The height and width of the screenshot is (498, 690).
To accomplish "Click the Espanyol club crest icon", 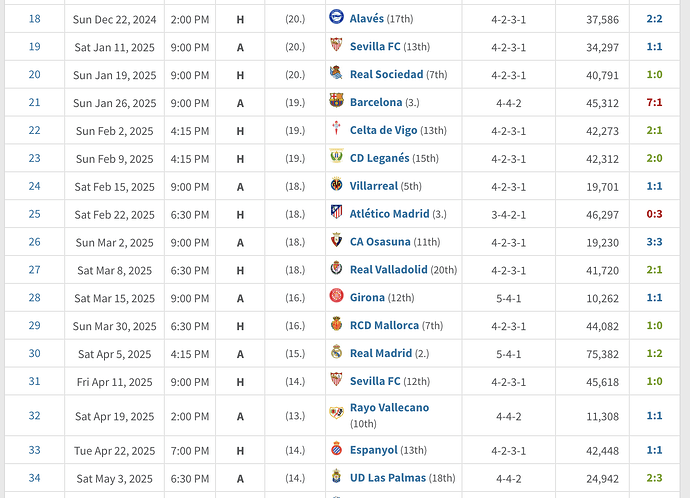I will [x=336, y=448].
